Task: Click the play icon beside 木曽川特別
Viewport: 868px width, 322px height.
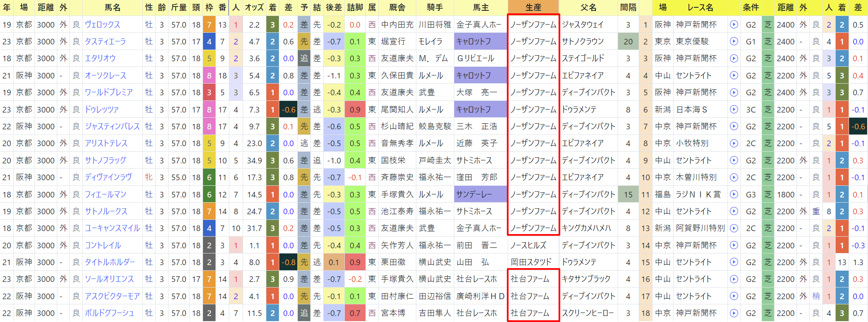Action: 734,177
